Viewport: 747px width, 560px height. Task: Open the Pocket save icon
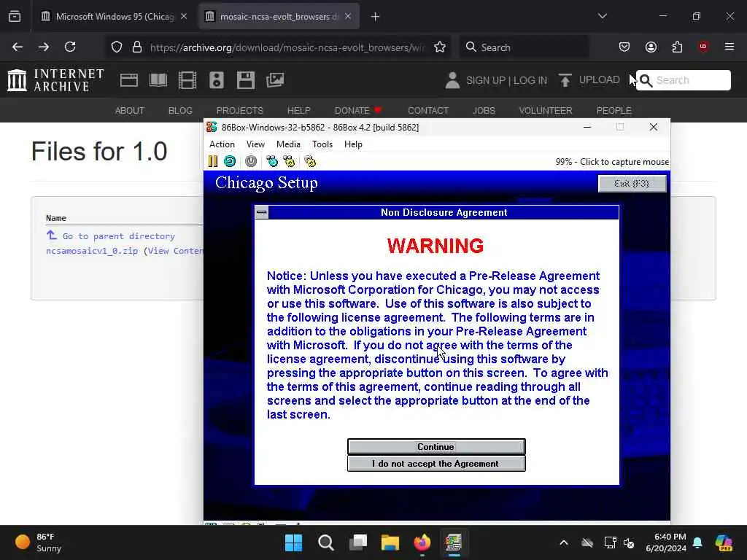point(624,47)
